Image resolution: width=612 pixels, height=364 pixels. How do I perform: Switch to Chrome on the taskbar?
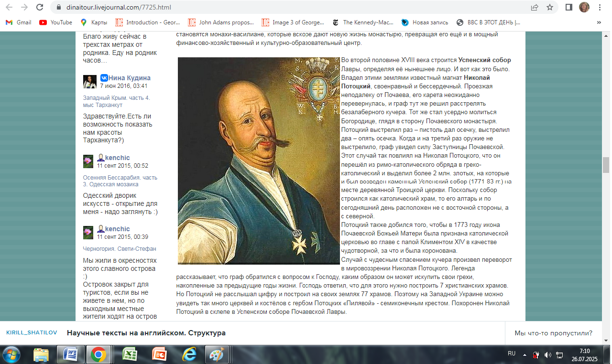tap(99, 354)
